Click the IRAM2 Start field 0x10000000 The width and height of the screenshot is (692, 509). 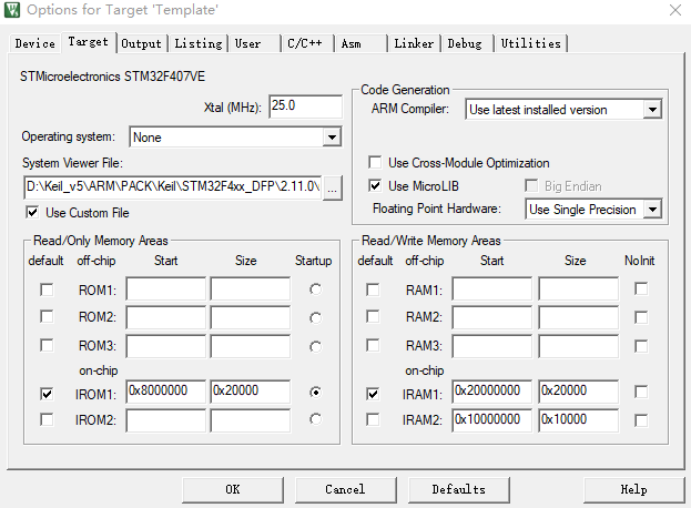coord(492,420)
